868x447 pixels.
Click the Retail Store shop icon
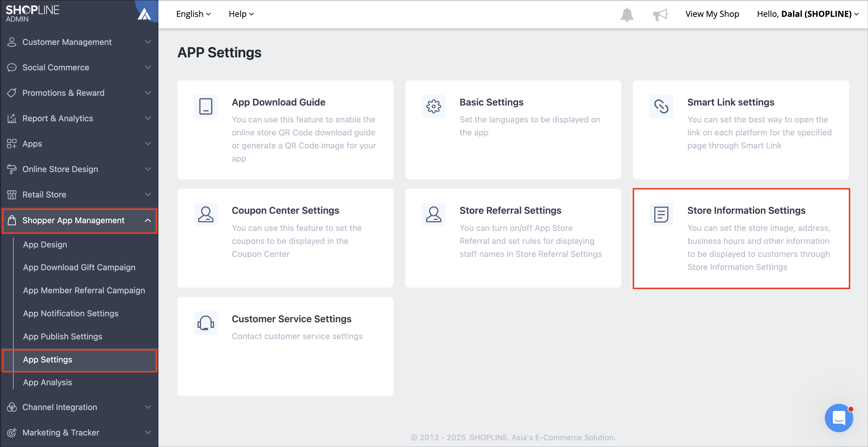12,194
